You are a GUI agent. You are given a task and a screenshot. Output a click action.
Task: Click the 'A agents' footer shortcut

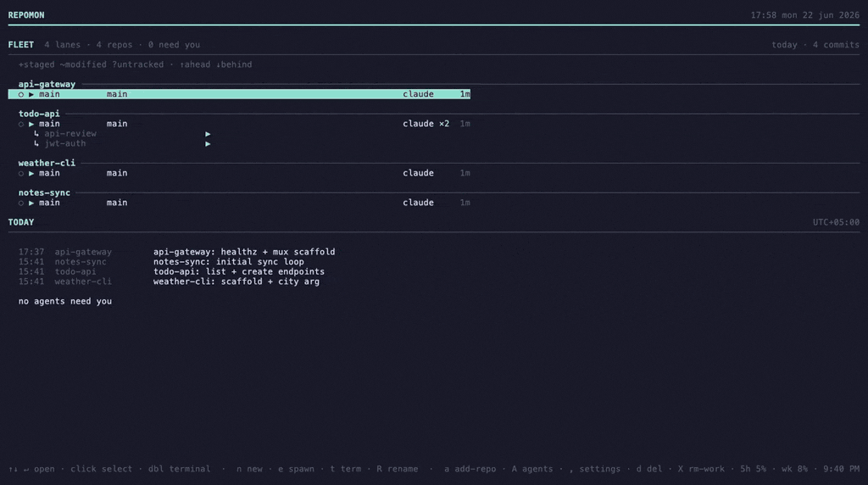pos(532,469)
